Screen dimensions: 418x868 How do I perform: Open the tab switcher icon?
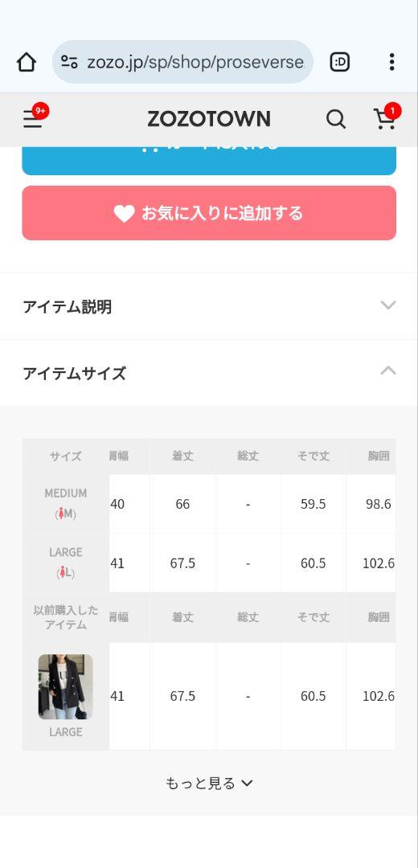(339, 62)
